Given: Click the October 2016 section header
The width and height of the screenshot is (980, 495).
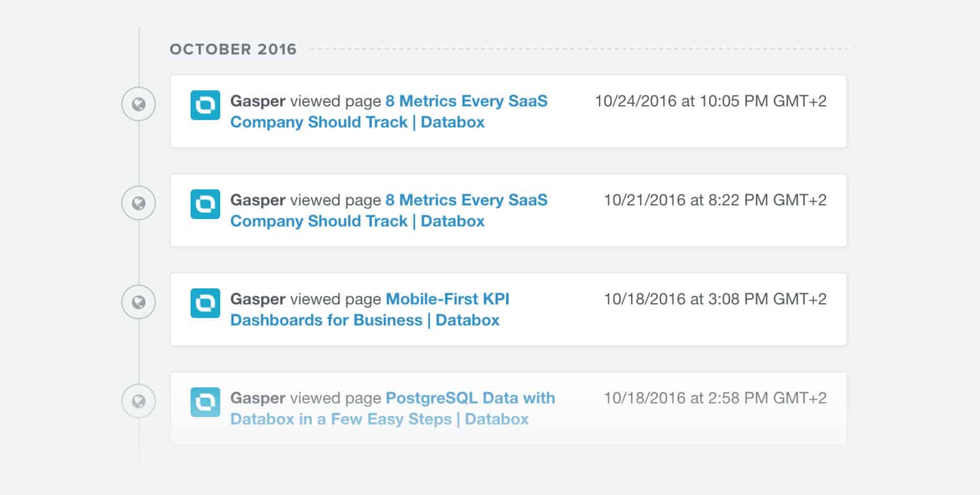Looking at the screenshot, I should coord(233,49).
